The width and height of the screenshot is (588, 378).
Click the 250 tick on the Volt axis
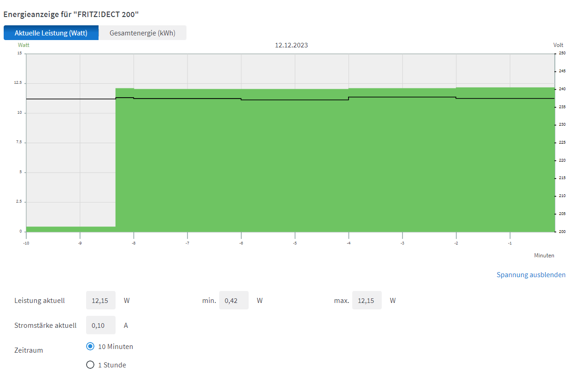[x=562, y=53]
